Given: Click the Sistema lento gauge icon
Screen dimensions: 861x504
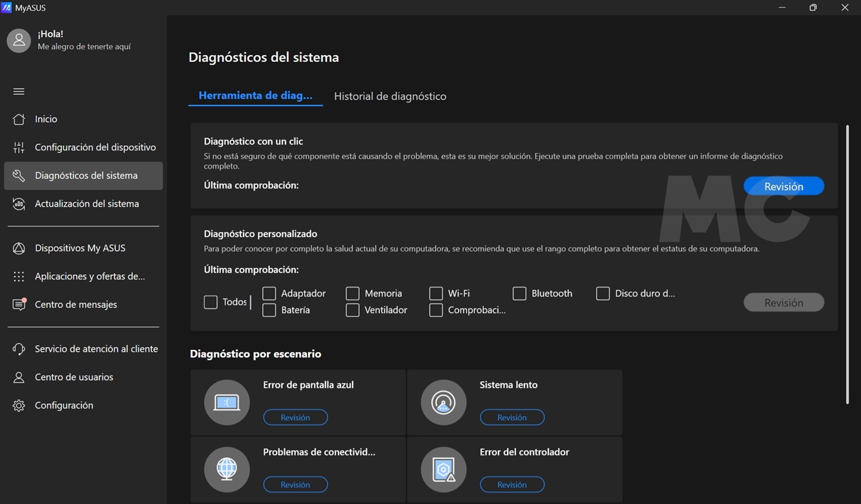Looking at the screenshot, I should coord(443,403).
